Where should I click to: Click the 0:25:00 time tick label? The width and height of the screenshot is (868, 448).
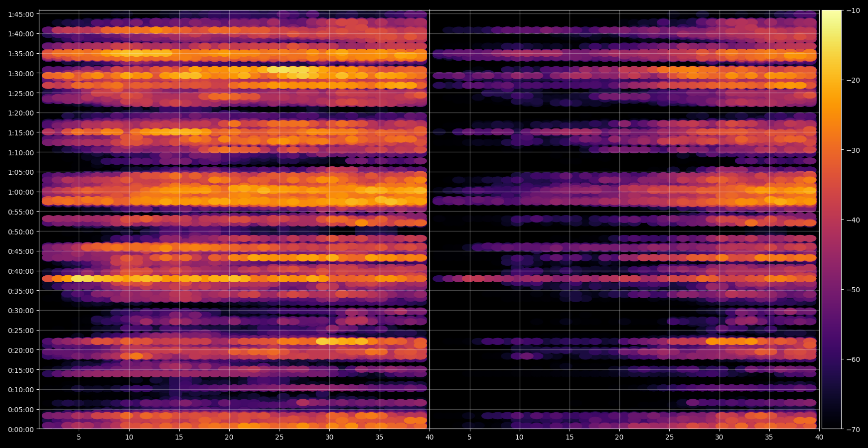tap(21, 331)
